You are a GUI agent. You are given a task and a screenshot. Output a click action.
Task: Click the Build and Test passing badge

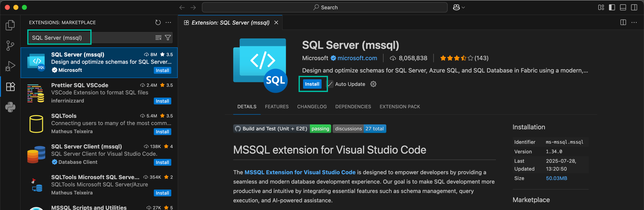click(282, 129)
